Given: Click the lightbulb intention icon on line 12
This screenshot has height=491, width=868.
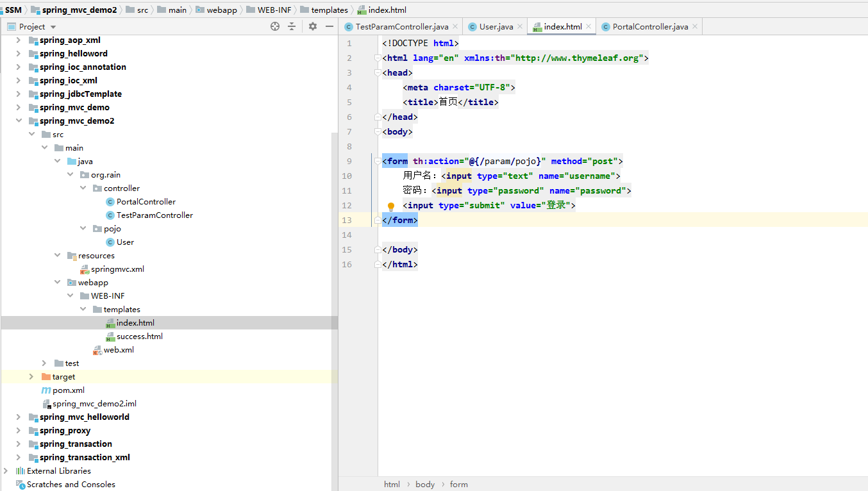Looking at the screenshot, I should [391, 206].
